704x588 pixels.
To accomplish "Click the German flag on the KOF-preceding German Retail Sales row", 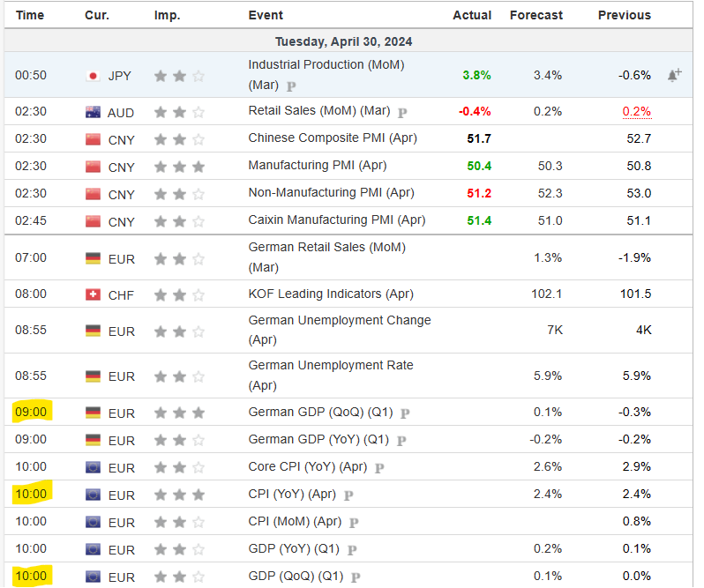I will [93, 258].
